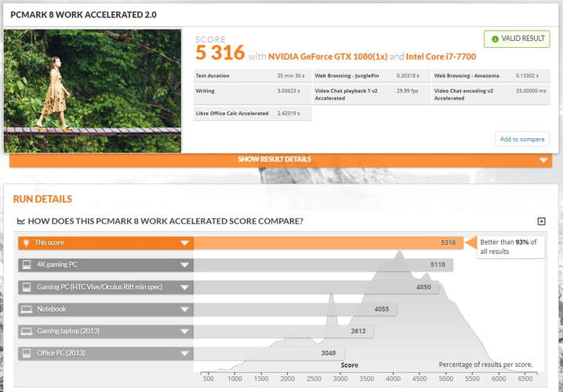Click the green info icon in Valid Result
563x392 pixels.
[495, 38]
